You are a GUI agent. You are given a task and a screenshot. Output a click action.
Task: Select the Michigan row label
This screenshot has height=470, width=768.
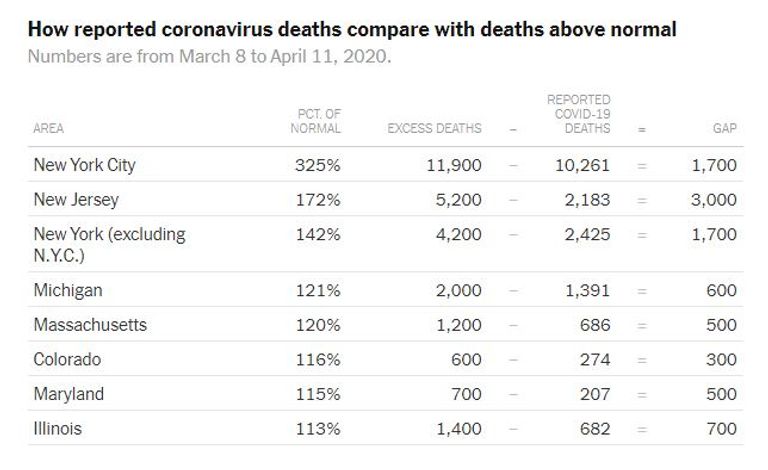tap(68, 291)
